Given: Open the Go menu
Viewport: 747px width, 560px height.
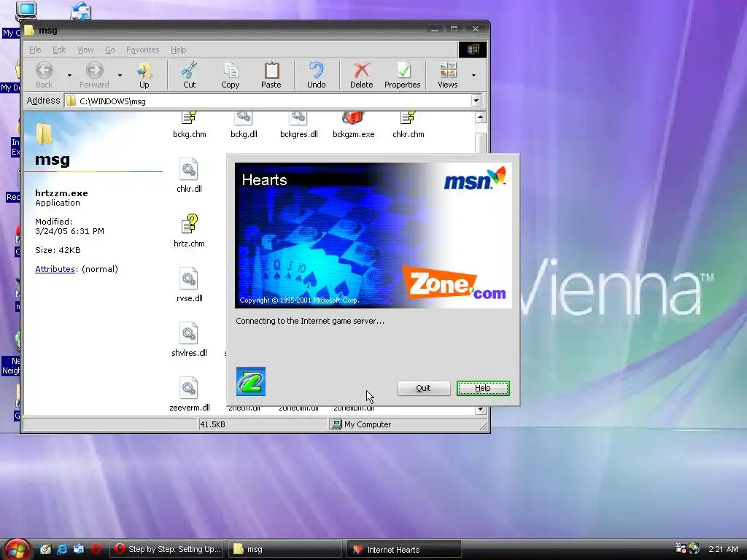Looking at the screenshot, I should [110, 50].
